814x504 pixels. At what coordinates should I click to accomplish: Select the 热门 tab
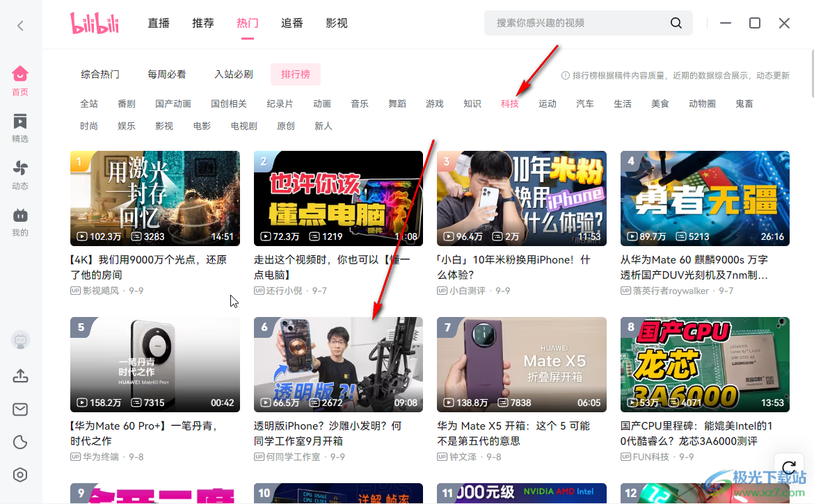tap(247, 23)
